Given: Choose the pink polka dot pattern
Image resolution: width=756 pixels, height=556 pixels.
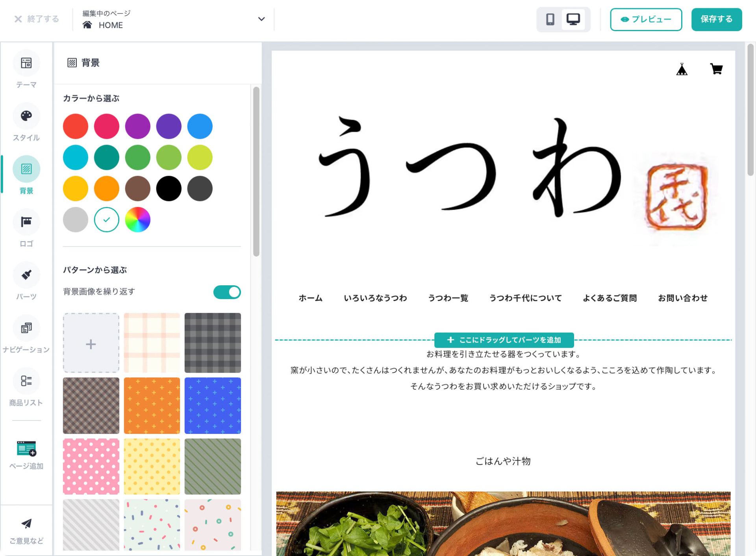Looking at the screenshot, I should pyautogui.click(x=91, y=467).
